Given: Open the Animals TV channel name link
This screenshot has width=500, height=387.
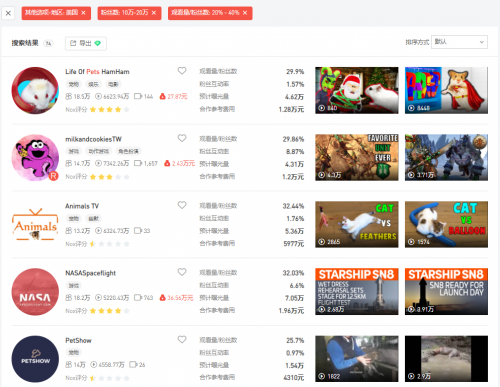Looking at the screenshot, I should pos(82,206).
